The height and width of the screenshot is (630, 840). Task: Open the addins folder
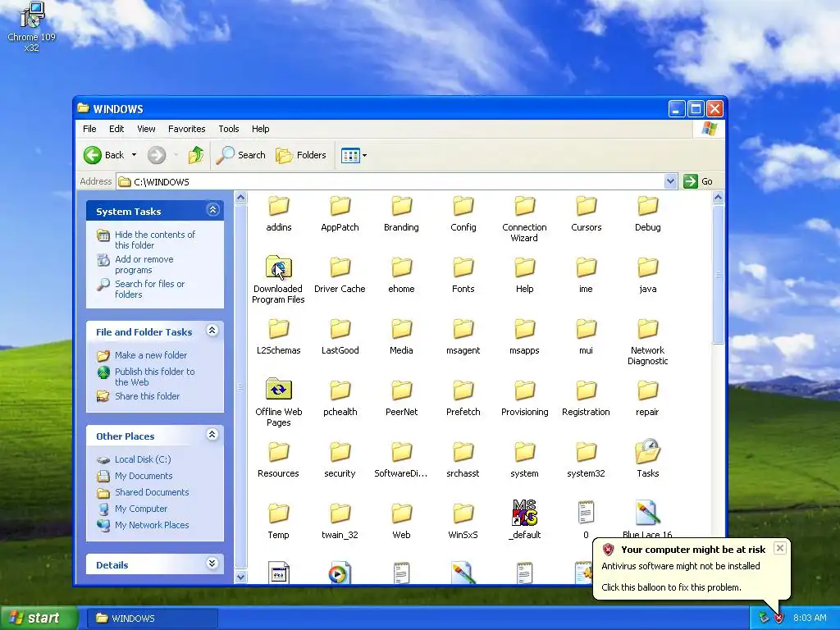coord(279,213)
